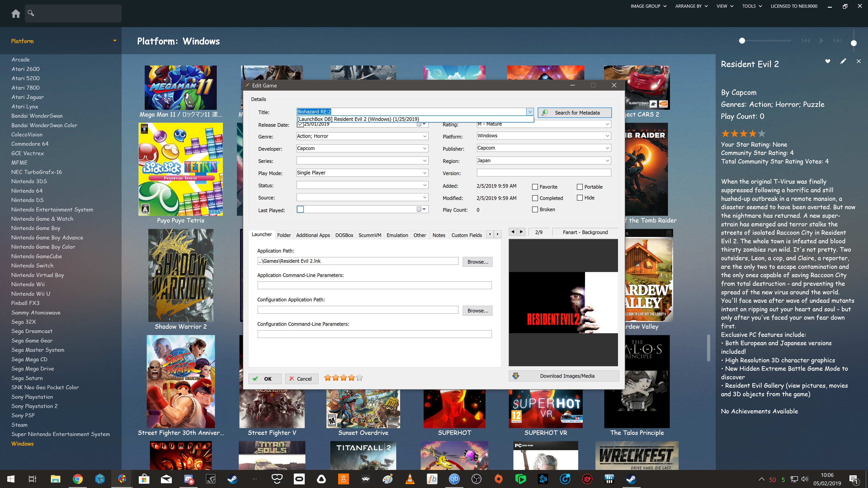Check the Hide checkbox
The image size is (868, 488).
pos(580,198)
